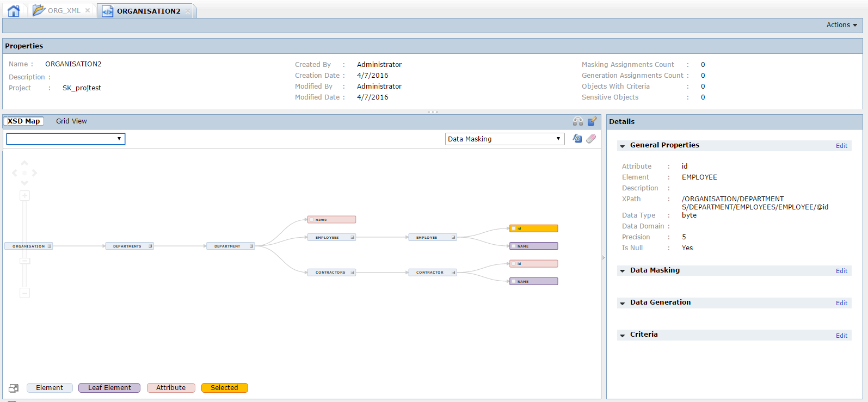Check the CONTRACTOR NAME leaf checkbox
868x402 pixels.
coord(514,282)
